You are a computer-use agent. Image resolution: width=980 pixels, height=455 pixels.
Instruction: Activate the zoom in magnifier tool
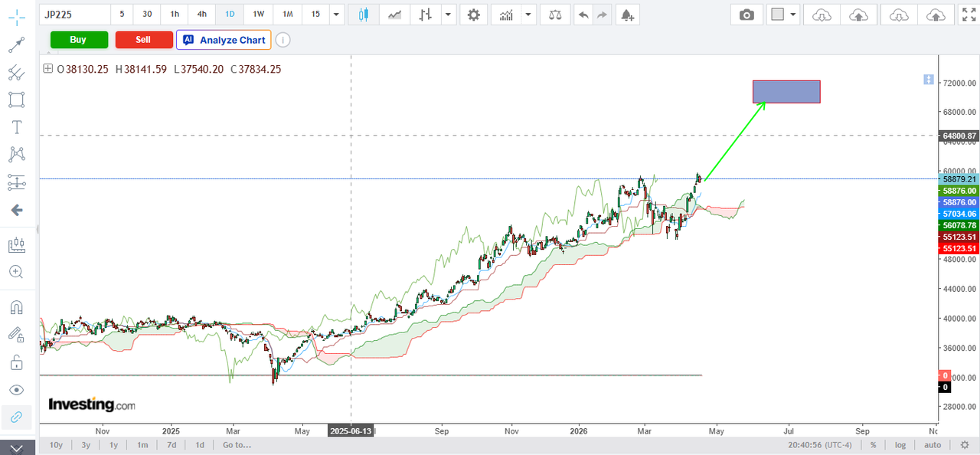16,272
